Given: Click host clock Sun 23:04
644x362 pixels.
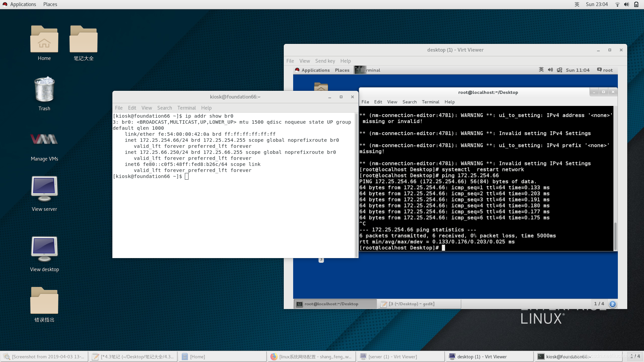Looking at the screenshot, I should 597,4.
